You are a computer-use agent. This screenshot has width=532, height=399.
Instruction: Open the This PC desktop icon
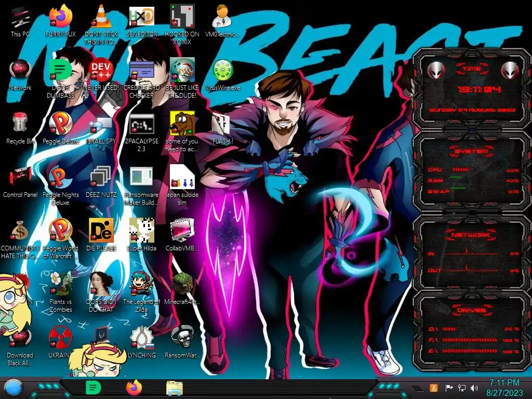pos(20,22)
